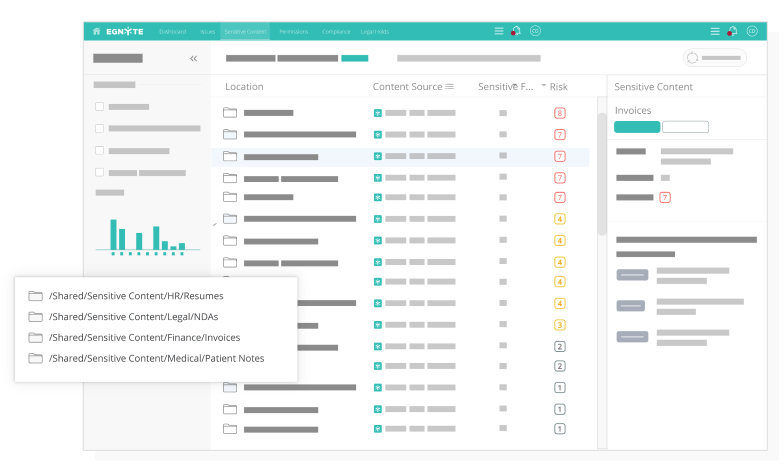
Task: Sort by Risk column arrow
Action: [x=544, y=87]
